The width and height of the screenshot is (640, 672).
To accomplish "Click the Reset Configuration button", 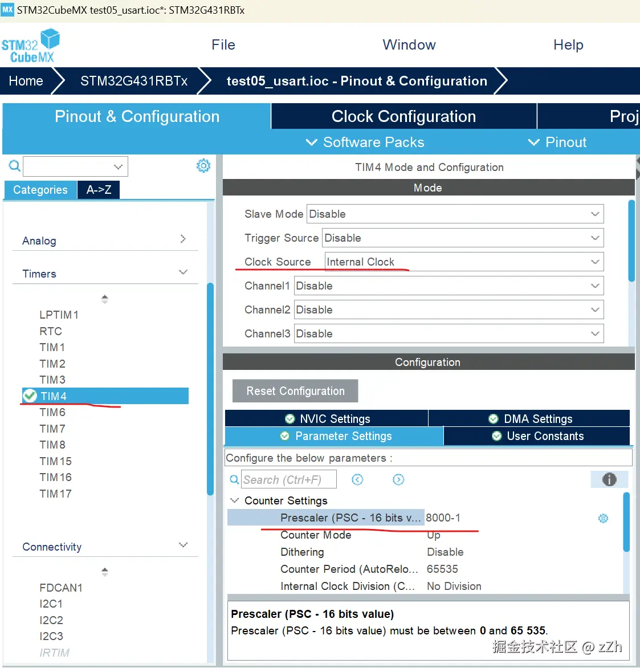I will 295,391.
